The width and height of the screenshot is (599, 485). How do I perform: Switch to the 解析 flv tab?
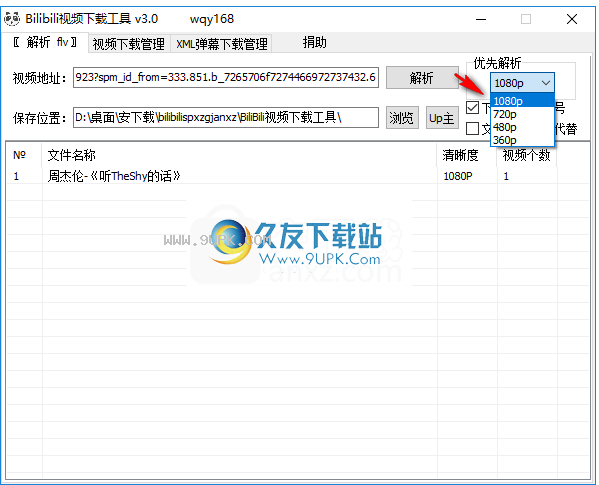click(45, 42)
